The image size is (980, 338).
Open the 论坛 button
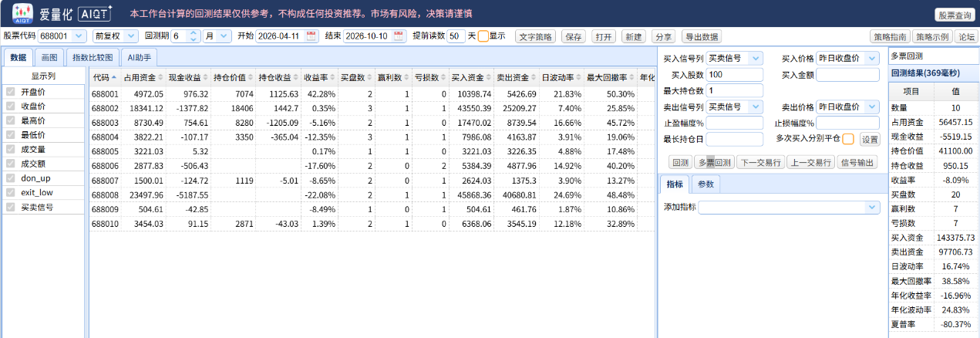tap(966, 36)
